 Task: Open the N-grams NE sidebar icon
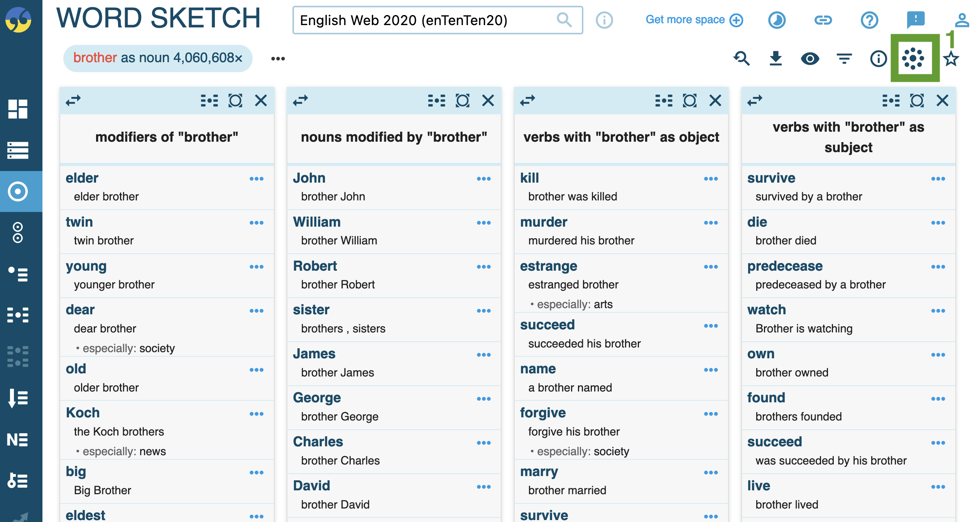[x=18, y=439]
